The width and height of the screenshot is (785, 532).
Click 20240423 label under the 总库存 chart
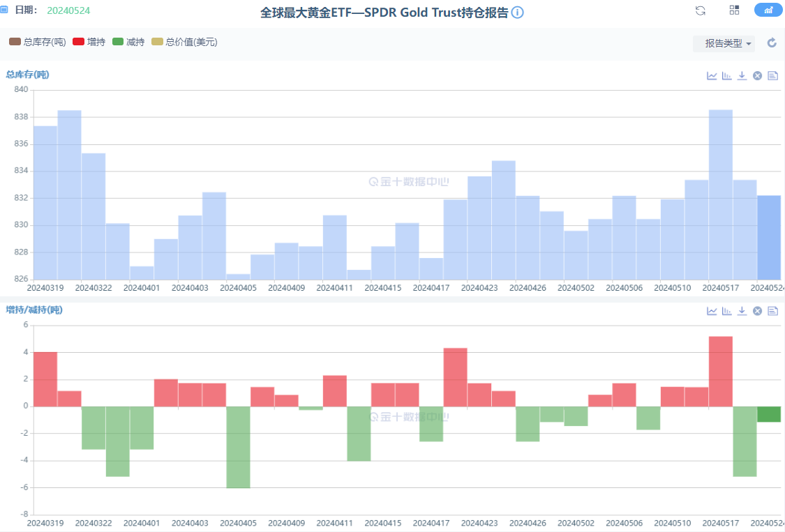pyautogui.click(x=479, y=288)
